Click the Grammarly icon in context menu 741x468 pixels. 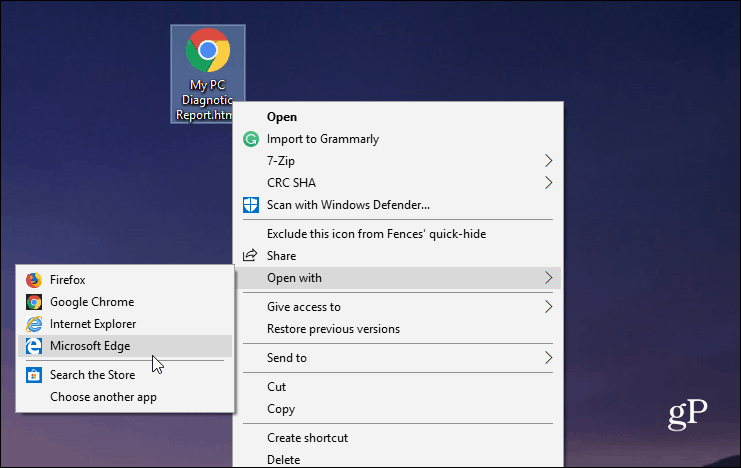pyautogui.click(x=250, y=139)
